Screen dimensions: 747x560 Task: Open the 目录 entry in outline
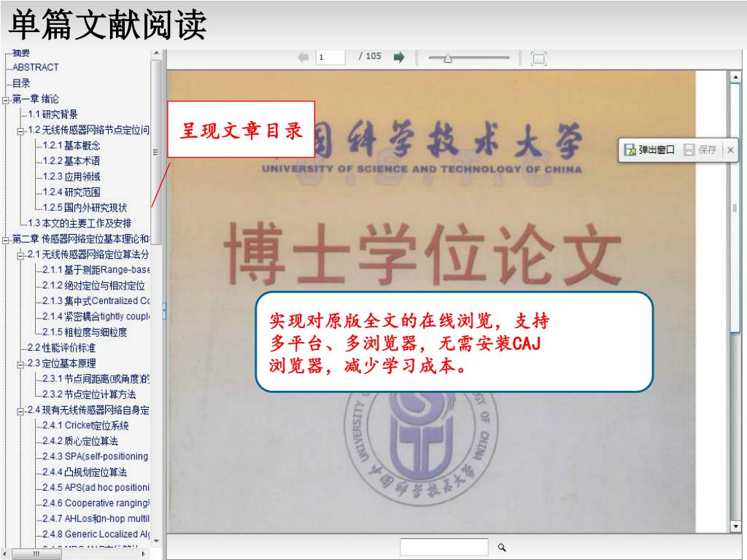(x=21, y=83)
